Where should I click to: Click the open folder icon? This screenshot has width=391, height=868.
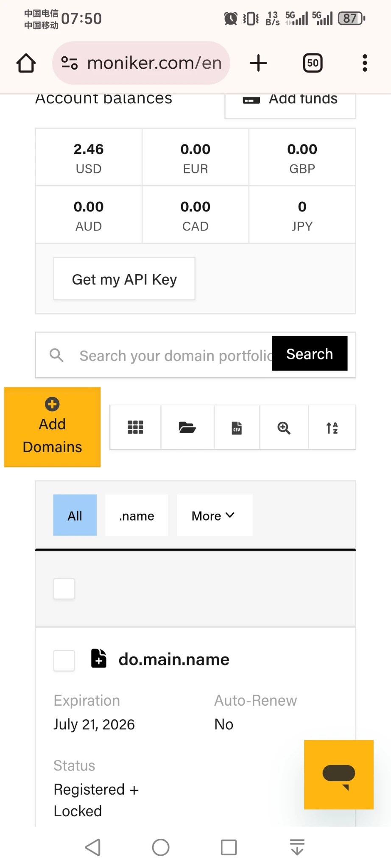(x=187, y=427)
